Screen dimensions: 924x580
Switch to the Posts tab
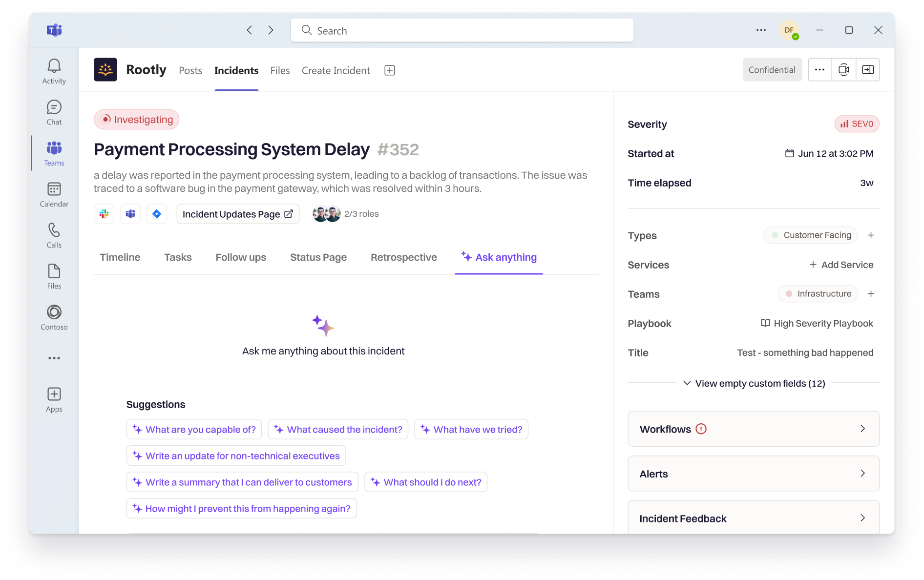[190, 70]
